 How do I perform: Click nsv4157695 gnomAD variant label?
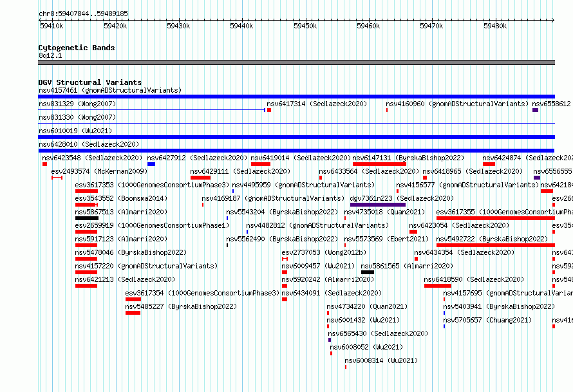click(508, 293)
